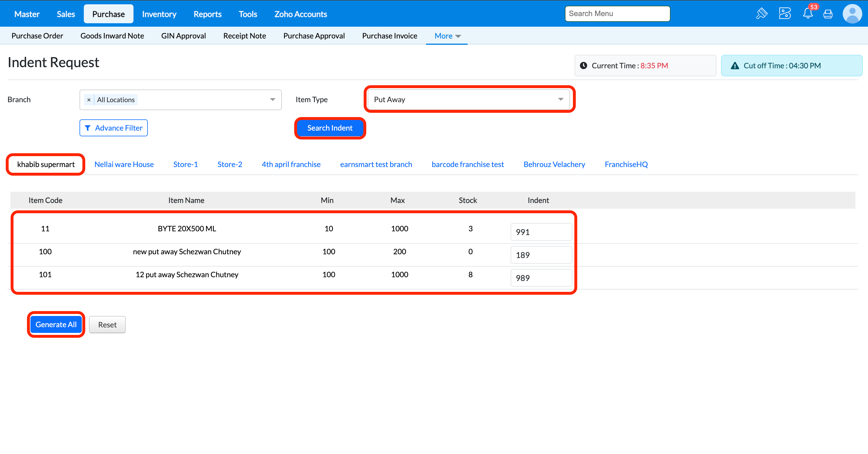Open the Item Type Put Away dropdown
This screenshot has width=868, height=454.
click(x=468, y=99)
